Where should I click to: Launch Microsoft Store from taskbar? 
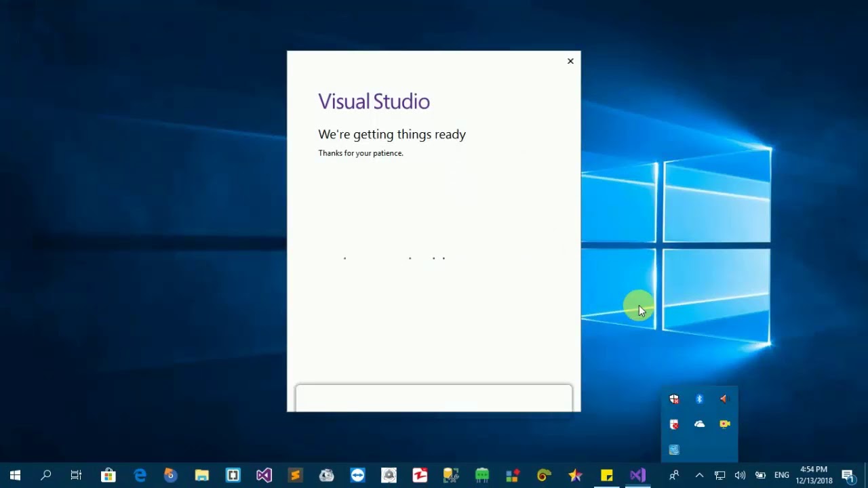coord(108,476)
